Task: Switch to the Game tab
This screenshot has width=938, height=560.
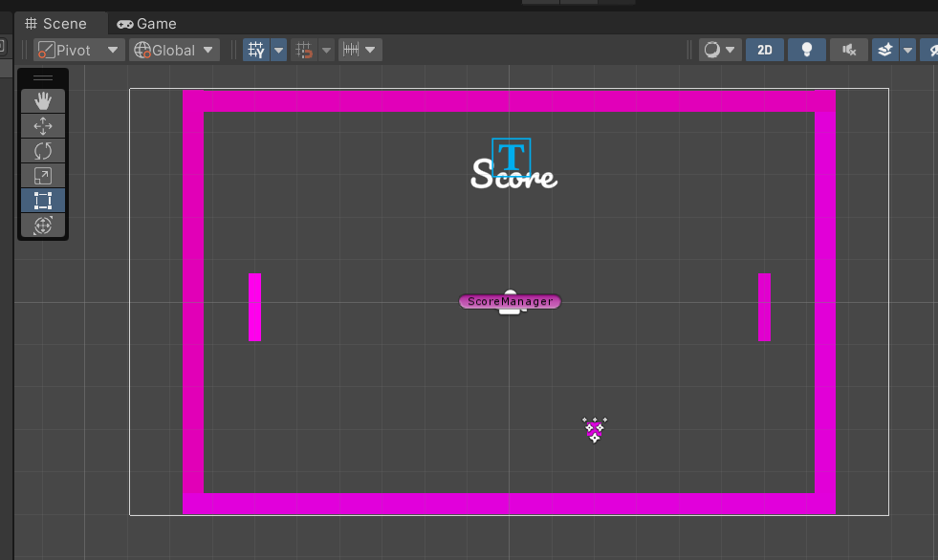Action: [x=145, y=23]
